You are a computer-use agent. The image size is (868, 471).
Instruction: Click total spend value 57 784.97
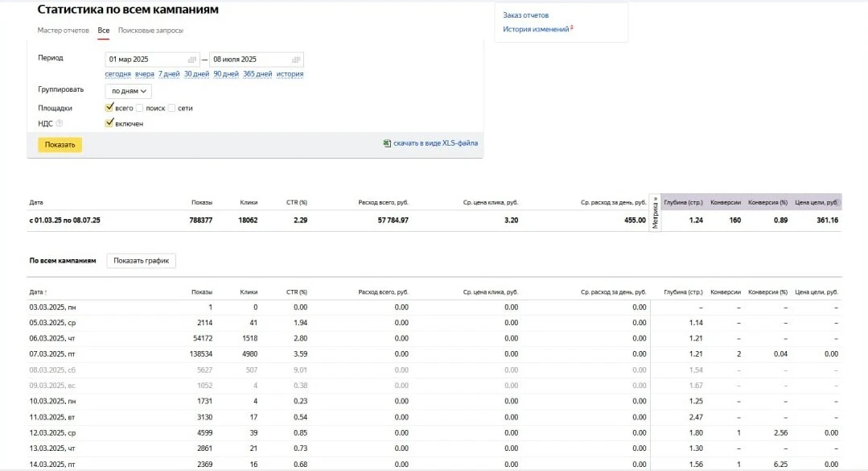393,220
